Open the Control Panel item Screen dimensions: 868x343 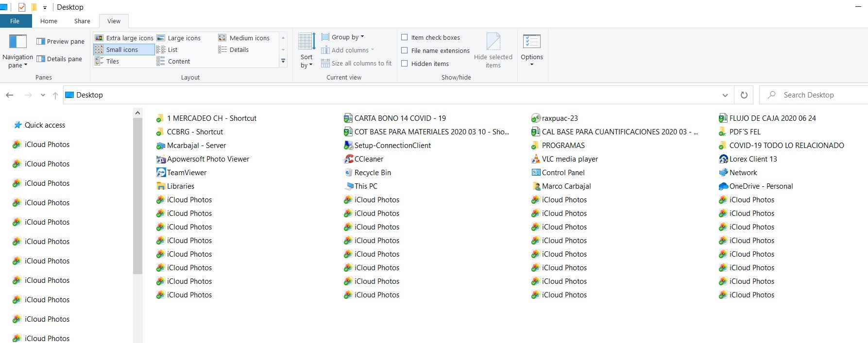[x=558, y=172]
